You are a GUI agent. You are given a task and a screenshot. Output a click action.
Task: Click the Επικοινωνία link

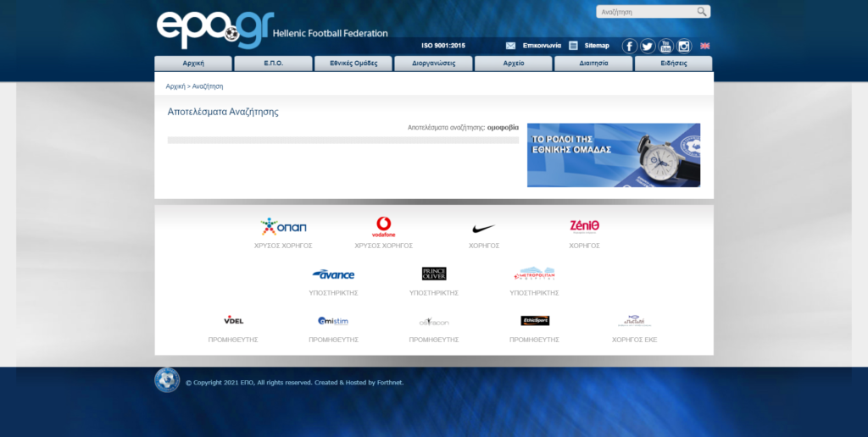[542, 46]
